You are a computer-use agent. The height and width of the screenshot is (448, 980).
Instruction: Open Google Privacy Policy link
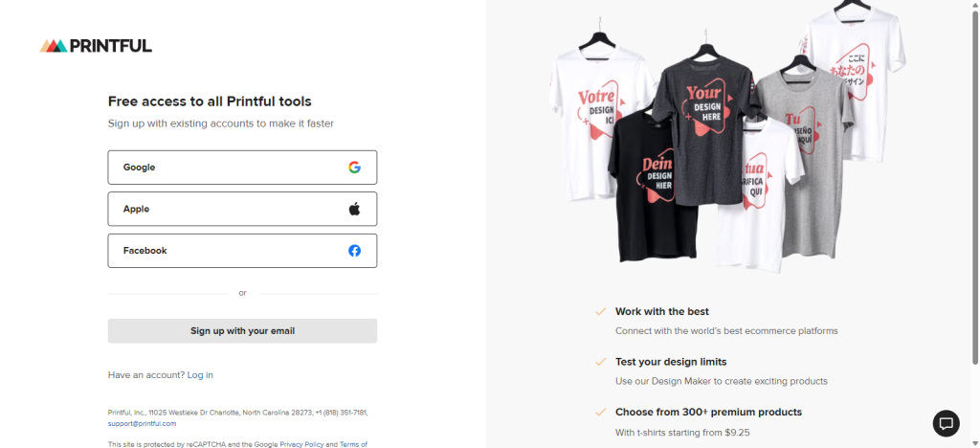coord(301,444)
